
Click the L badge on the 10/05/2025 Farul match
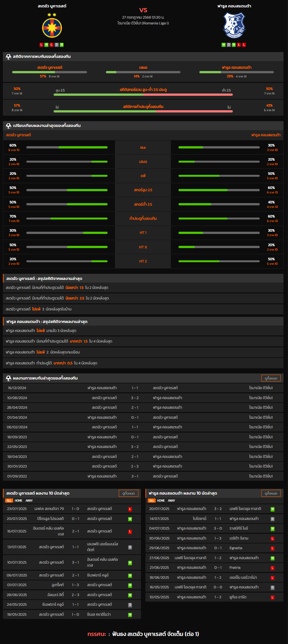(273, 597)
